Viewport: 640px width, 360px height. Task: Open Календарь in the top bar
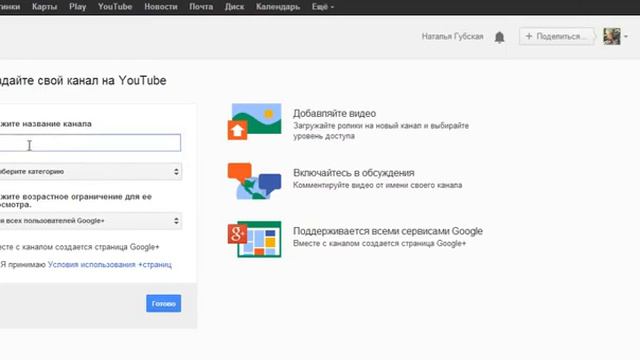278,7
